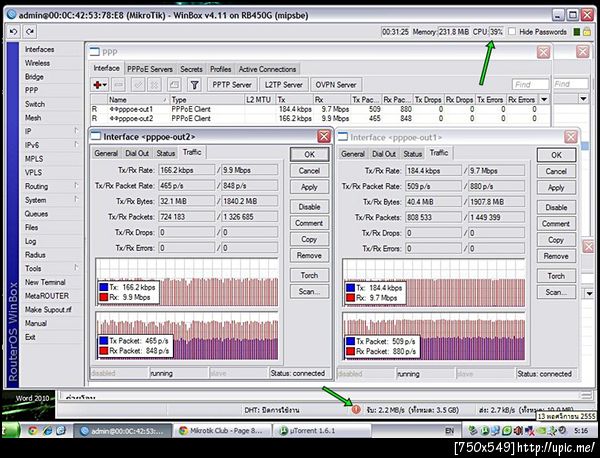Open MetaROUTER in sidebar menu

click(47, 296)
